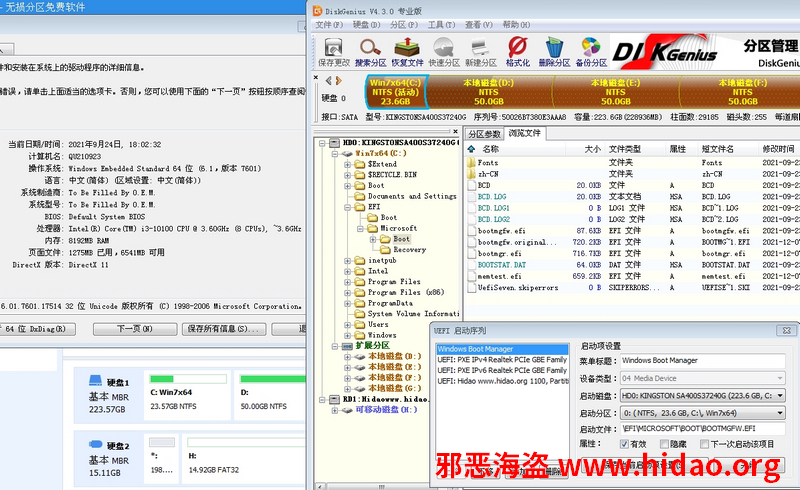Viewport: 800px width, 490px height.
Task: Switch to the 分区参数 tab
Action: (x=485, y=133)
